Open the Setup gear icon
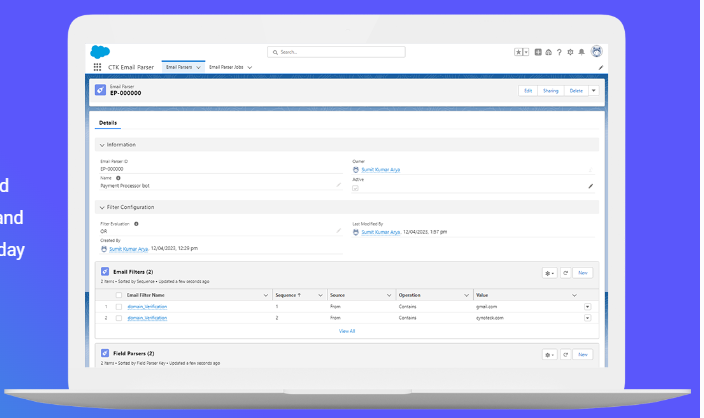The width and height of the screenshot is (704, 418). pos(570,51)
